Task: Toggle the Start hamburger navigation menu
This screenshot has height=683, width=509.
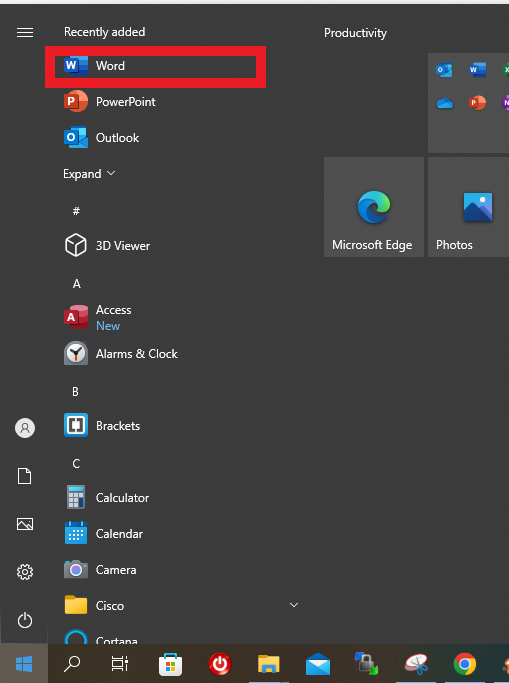Action: [25, 33]
